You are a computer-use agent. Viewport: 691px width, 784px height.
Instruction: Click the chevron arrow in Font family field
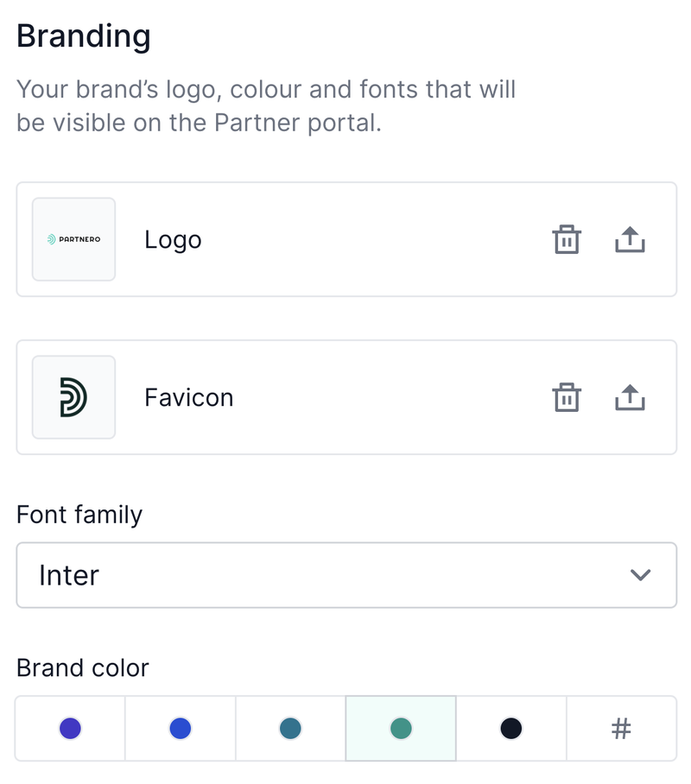pos(640,575)
